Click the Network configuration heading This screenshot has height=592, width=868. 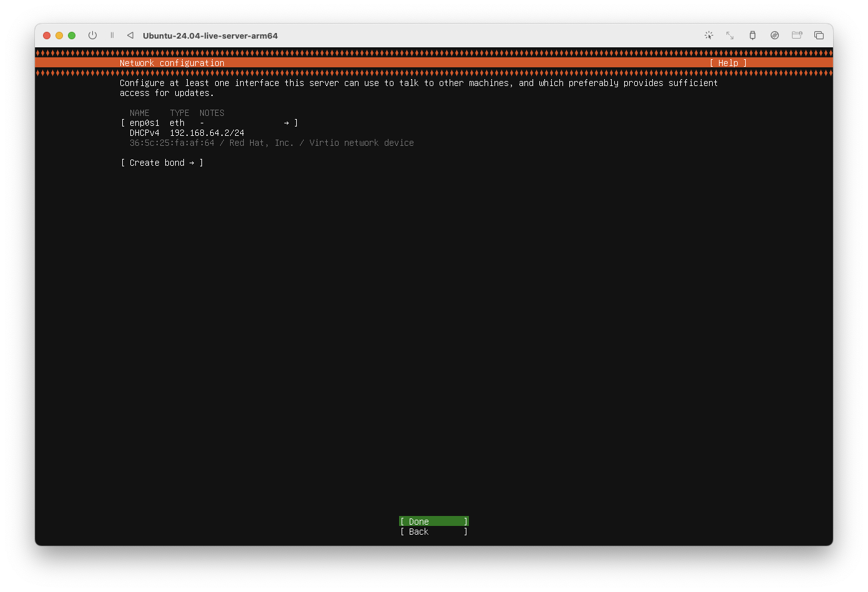pos(172,63)
